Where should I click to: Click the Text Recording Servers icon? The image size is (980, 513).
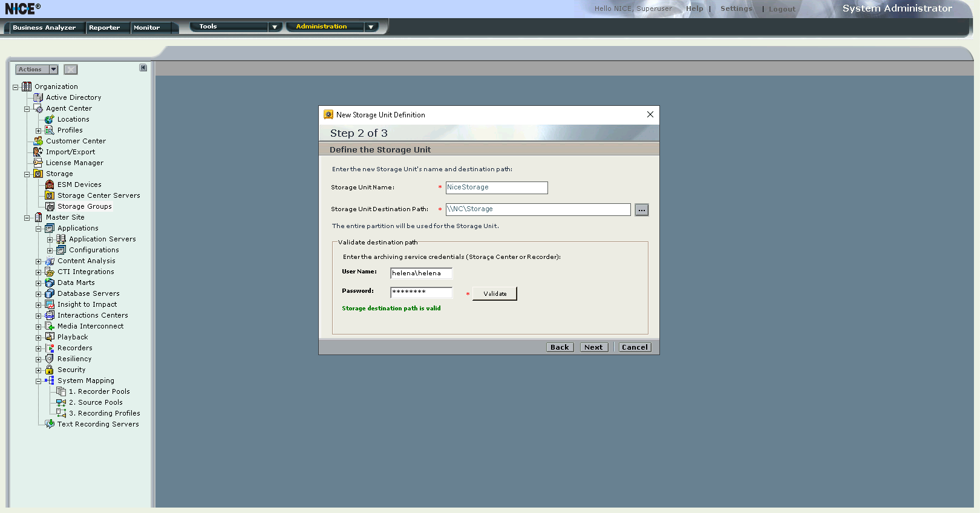50,424
